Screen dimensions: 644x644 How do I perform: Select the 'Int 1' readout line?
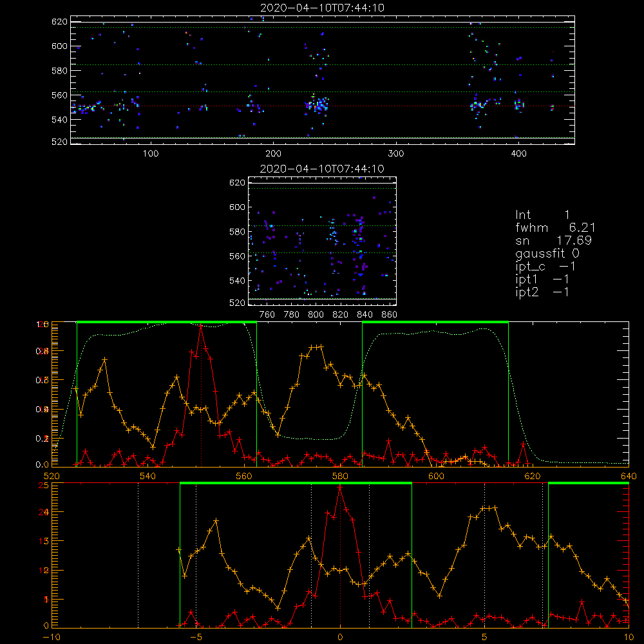click(542, 215)
